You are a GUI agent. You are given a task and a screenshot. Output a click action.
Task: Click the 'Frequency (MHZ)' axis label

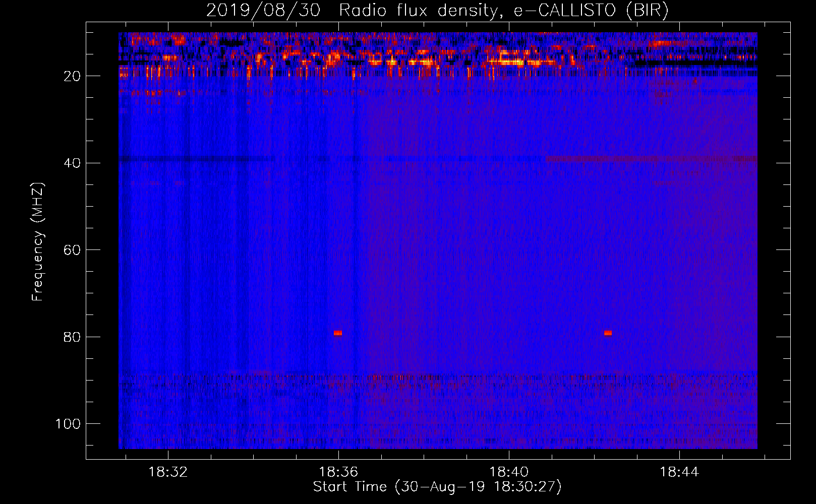coord(38,241)
